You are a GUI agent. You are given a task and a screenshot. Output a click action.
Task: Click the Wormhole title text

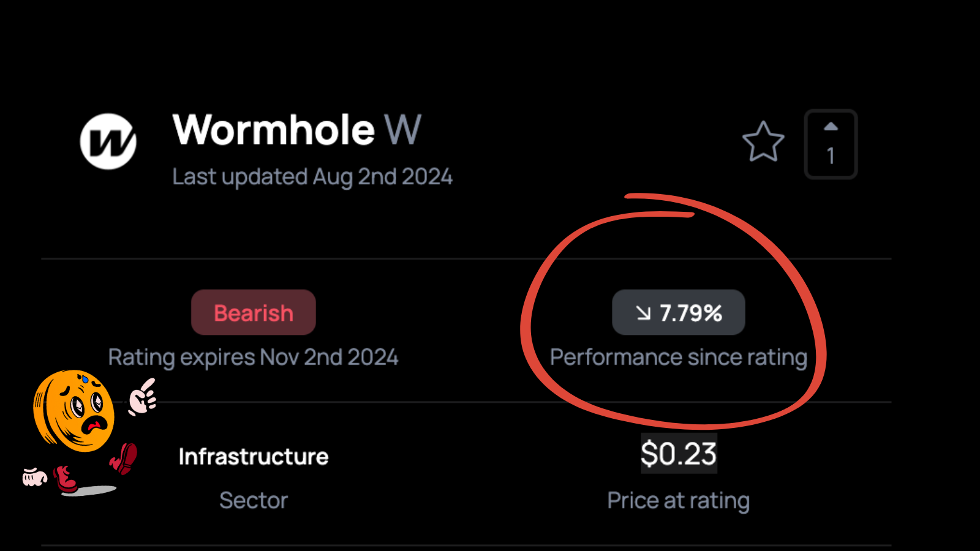(x=273, y=130)
